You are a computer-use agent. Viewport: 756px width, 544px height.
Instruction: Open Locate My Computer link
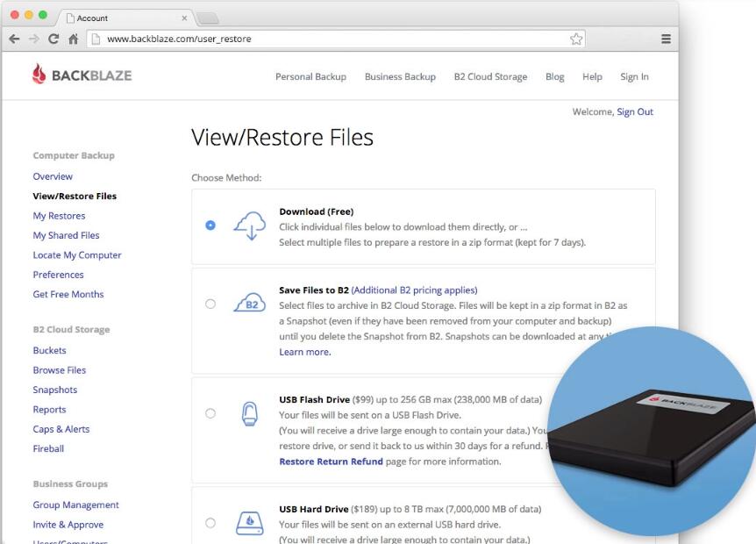pos(77,255)
